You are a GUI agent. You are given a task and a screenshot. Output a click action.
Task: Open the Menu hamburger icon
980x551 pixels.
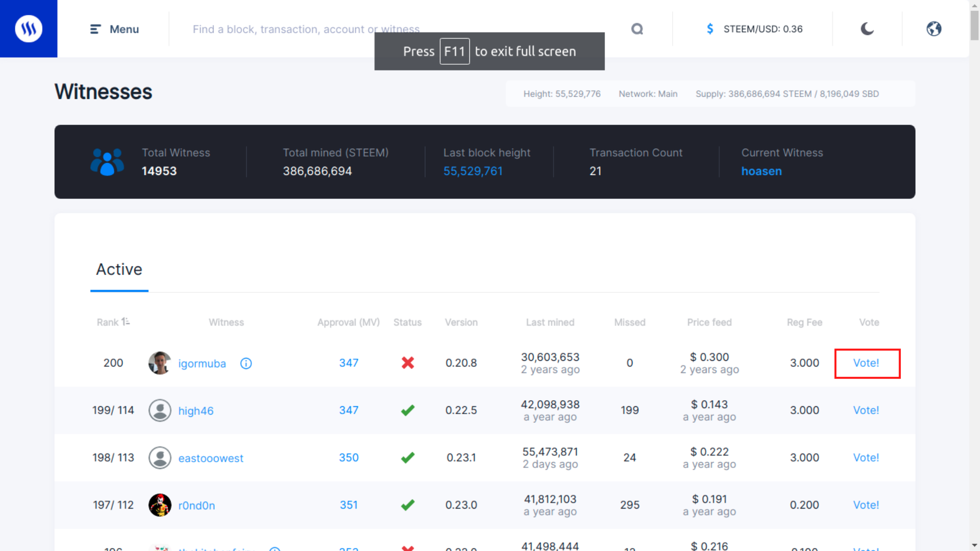[x=95, y=29]
